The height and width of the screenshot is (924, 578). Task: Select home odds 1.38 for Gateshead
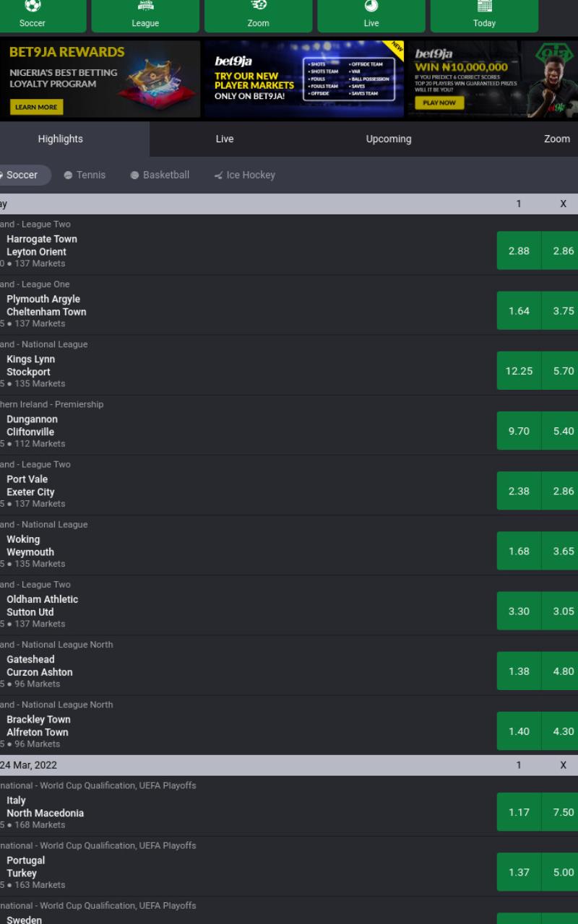tap(519, 671)
